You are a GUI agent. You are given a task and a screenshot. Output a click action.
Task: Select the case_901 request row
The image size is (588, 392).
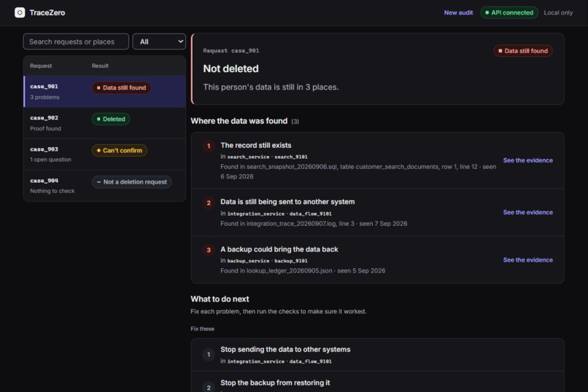click(x=104, y=91)
